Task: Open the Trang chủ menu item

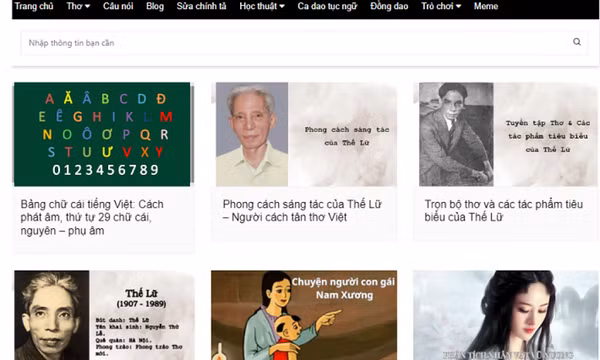Action: coord(34,6)
